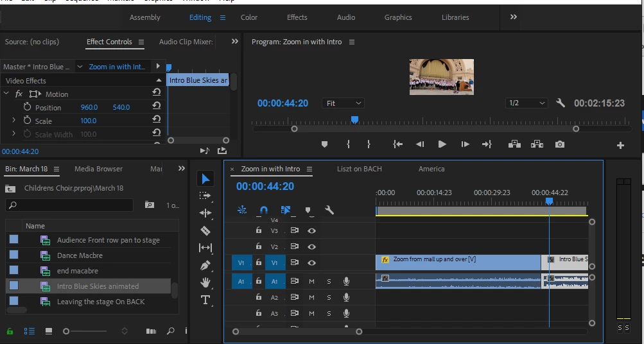Viewport: 644px width, 344px height.
Task: Click the Extract button
Action: click(537, 144)
